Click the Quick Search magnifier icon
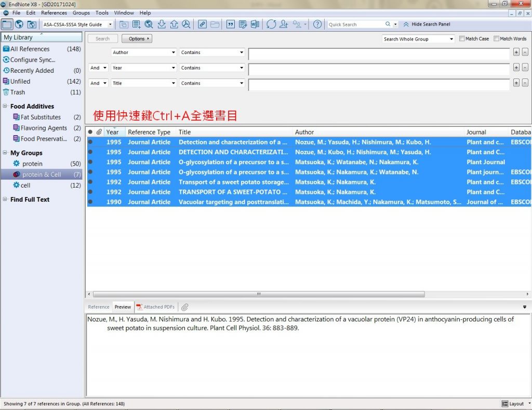532x410 pixels. [x=388, y=24]
